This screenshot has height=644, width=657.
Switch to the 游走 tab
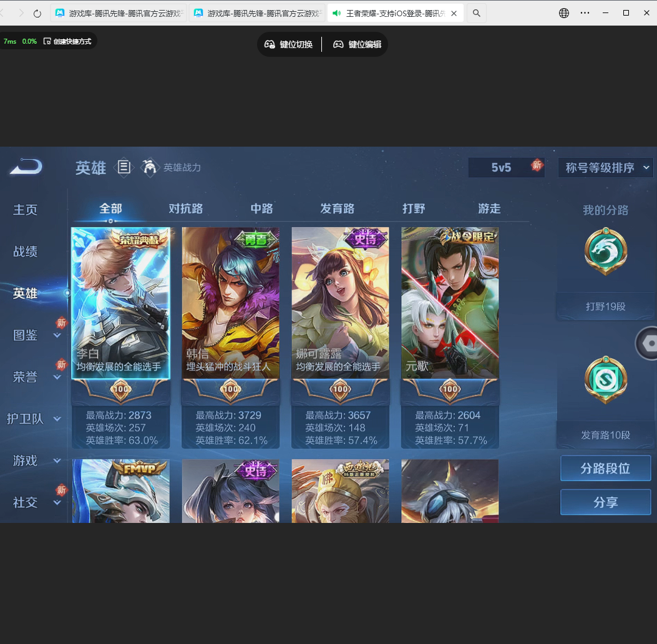[489, 208]
